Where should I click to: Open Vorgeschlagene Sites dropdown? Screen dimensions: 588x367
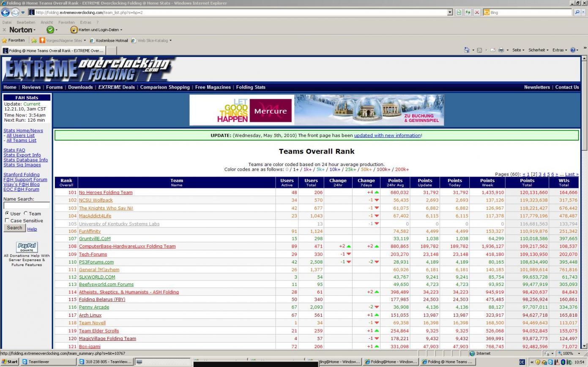click(x=85, y=41)
